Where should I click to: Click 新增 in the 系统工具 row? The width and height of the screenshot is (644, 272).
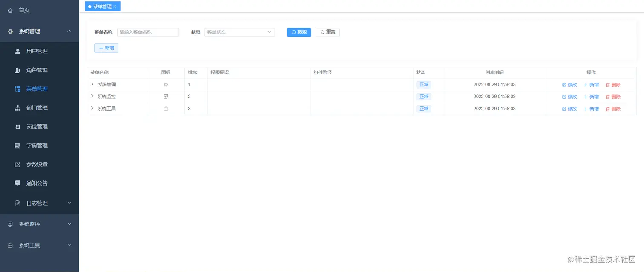point(591,109)
